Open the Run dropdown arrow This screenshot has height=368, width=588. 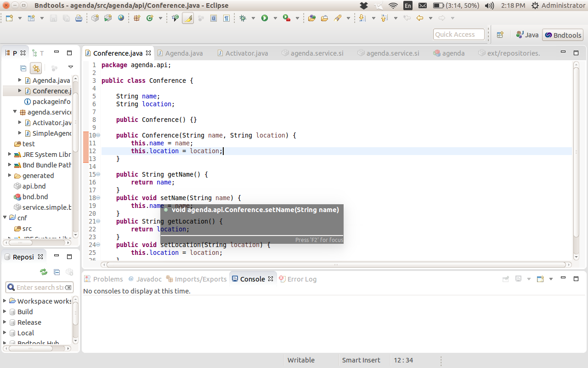[275, 18]
